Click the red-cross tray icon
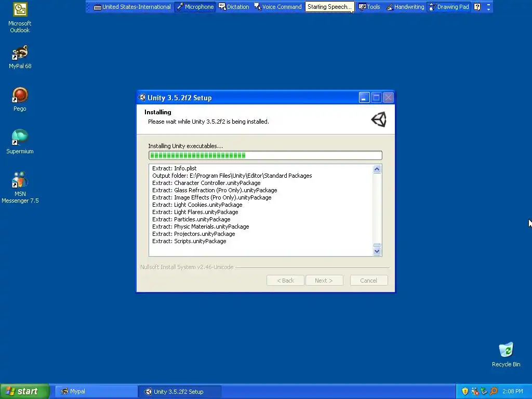This screenshot has height=399, width=532. click(475, 392)
